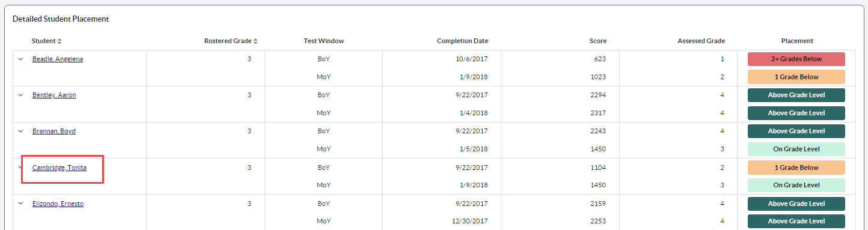The height and width of the screenshot is (230, 868).
Task: Click Beadle's orange 1 Grade Below badge
Action: 796,77
